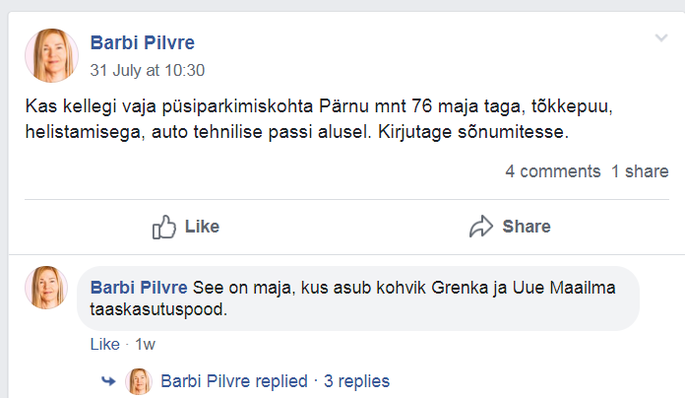View the 1 share list

[x=640, y=171]
